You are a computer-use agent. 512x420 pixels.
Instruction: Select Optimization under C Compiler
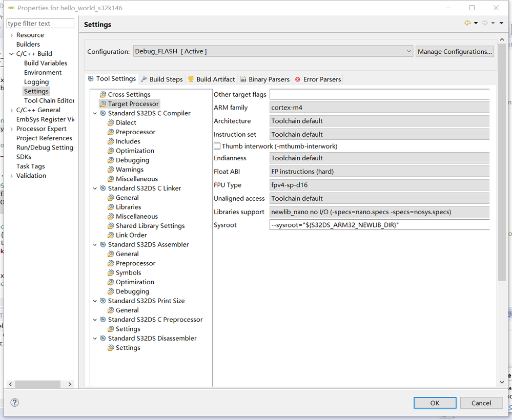pos(135,151)
